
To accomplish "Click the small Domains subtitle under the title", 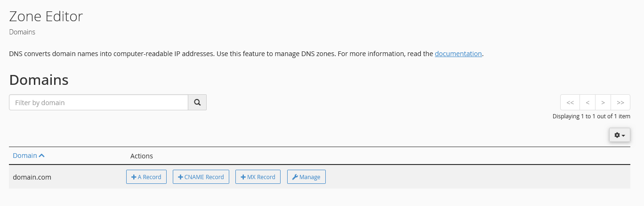I will click(x=22, y=32).
